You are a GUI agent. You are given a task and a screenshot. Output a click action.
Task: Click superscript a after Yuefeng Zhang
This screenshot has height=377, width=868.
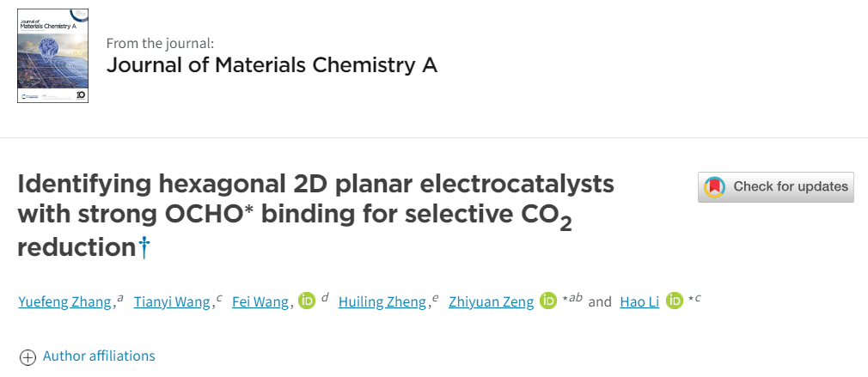click(120, 298)
